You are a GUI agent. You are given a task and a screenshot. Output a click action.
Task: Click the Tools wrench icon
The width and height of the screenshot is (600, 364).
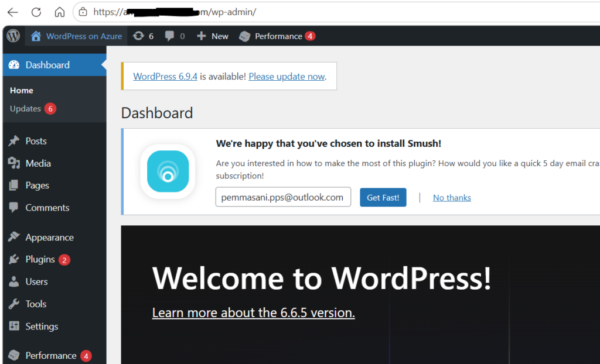pos(14,304)
